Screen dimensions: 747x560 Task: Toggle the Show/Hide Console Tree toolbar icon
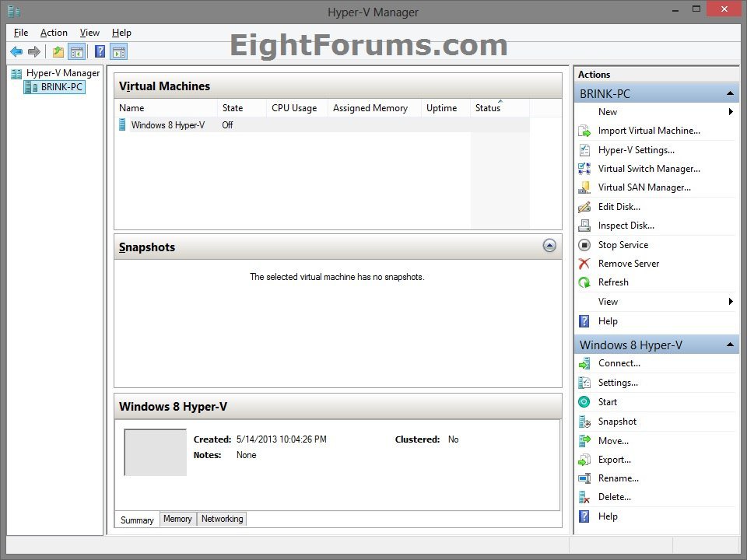coord(77,51)
